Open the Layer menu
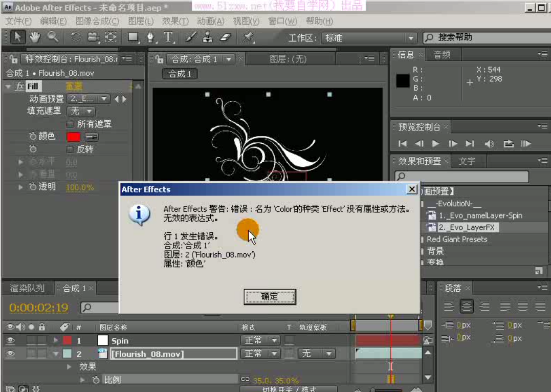This screenshot has height=392, width=551. click(141, 21)
